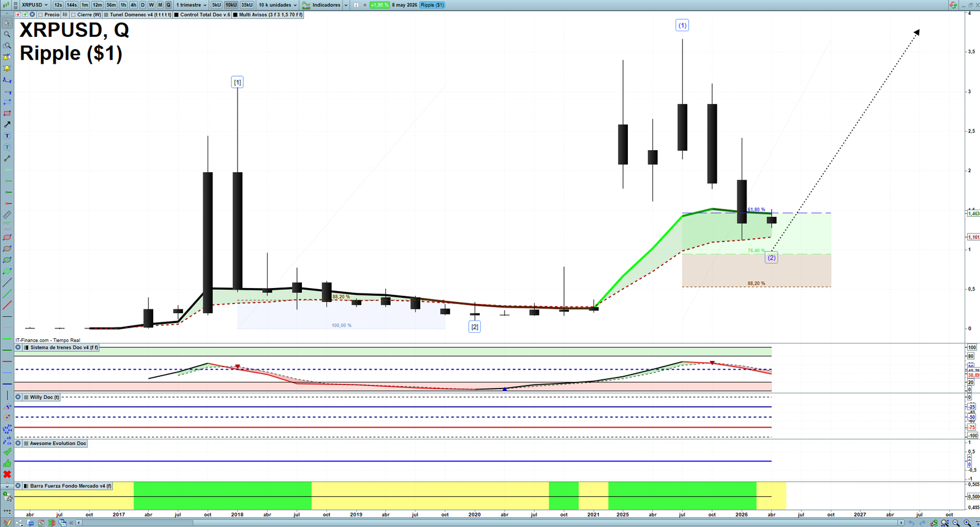The image size is (980, 527).
Task: Select the zoom-area rectangle tool
Action: [7, 45]
